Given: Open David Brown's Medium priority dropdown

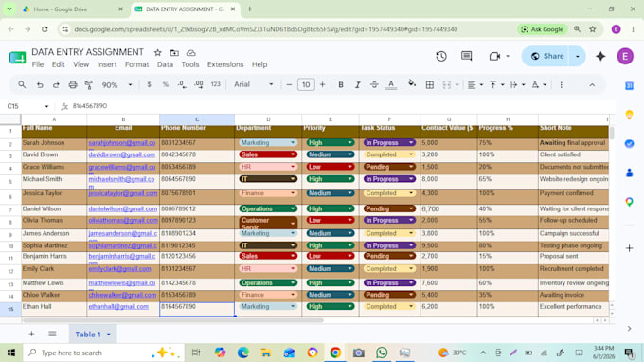Looking at the screenshot, I should click(330, 154).
